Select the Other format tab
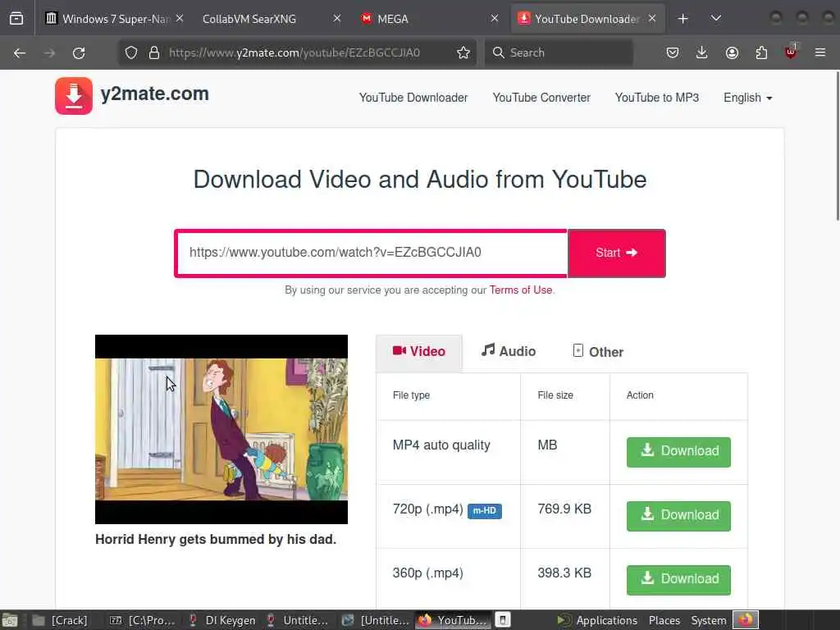This screenshot has height=630, width=840. 598,351
